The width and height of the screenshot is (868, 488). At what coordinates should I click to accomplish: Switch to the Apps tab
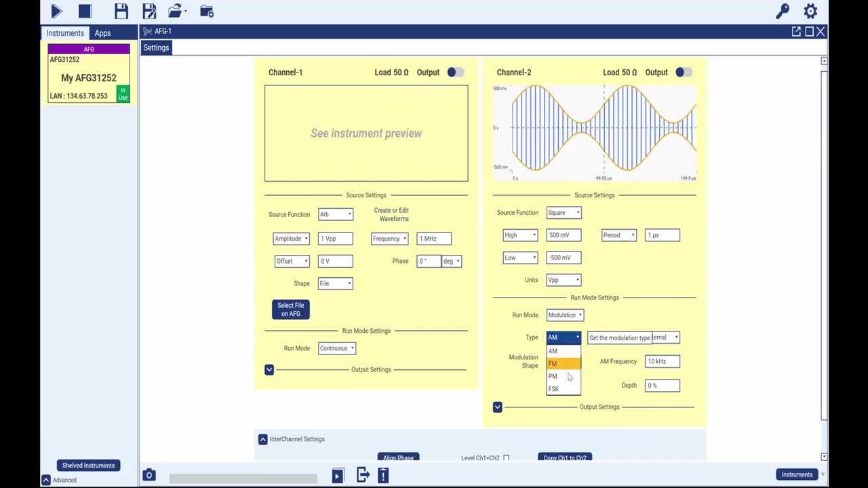pos(102,33)
